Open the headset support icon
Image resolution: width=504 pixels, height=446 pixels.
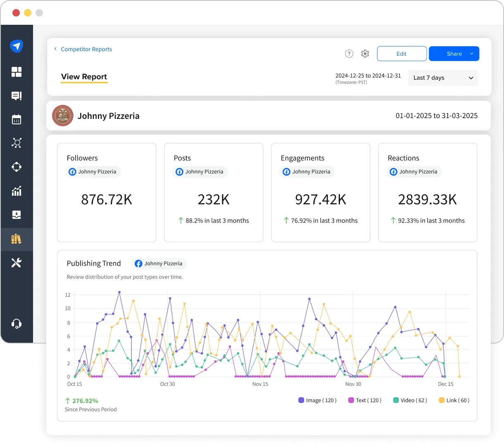[17, 324]
